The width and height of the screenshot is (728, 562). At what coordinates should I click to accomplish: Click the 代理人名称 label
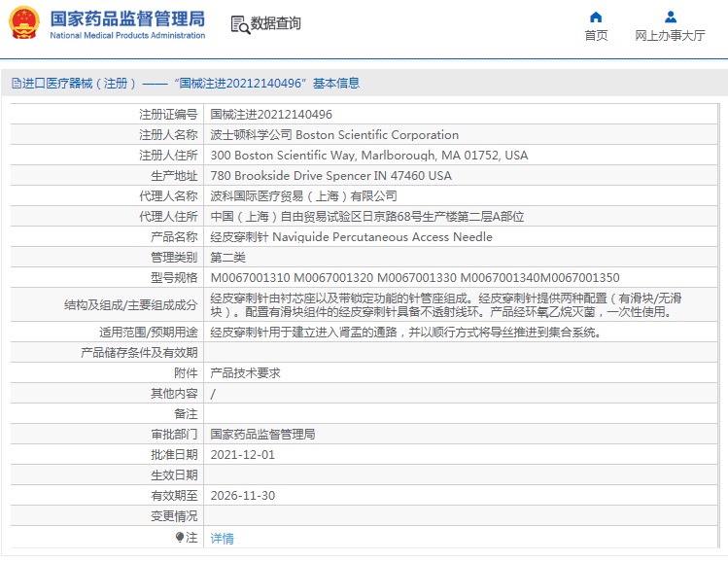coord(168,196)
